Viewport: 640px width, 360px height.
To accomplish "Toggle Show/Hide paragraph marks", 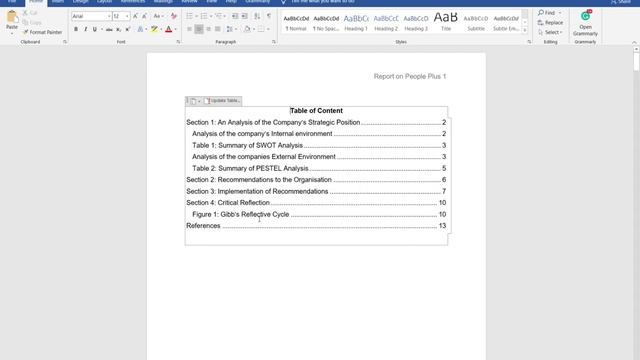I will coord(269,16).
